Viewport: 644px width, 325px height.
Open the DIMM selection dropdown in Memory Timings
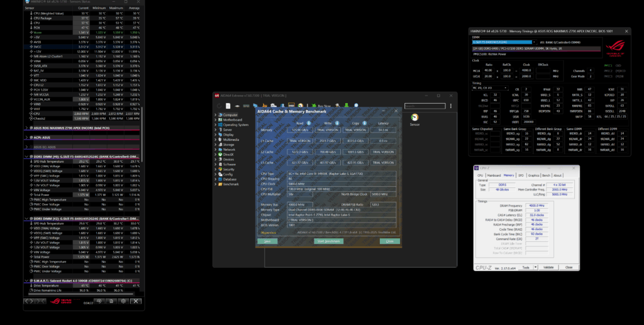pyautogui.click(x=534, y=42)
